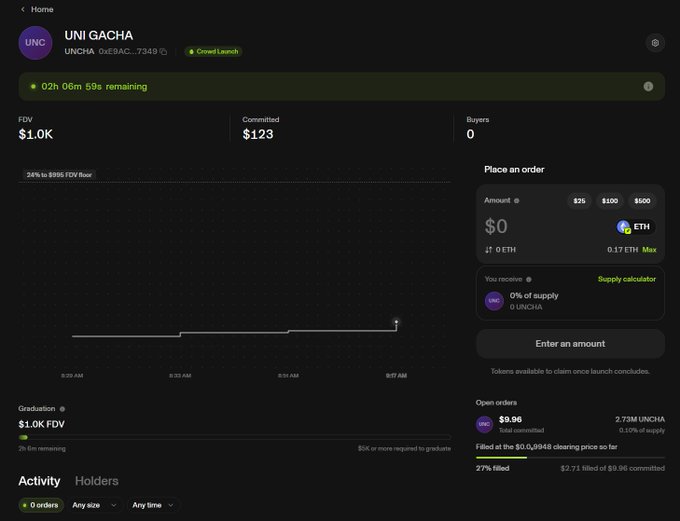Screen dimensions: 680x521
Task: Click the 'Filled at the $0.0₄9948 clearing price' text
Action: [546, 447]
